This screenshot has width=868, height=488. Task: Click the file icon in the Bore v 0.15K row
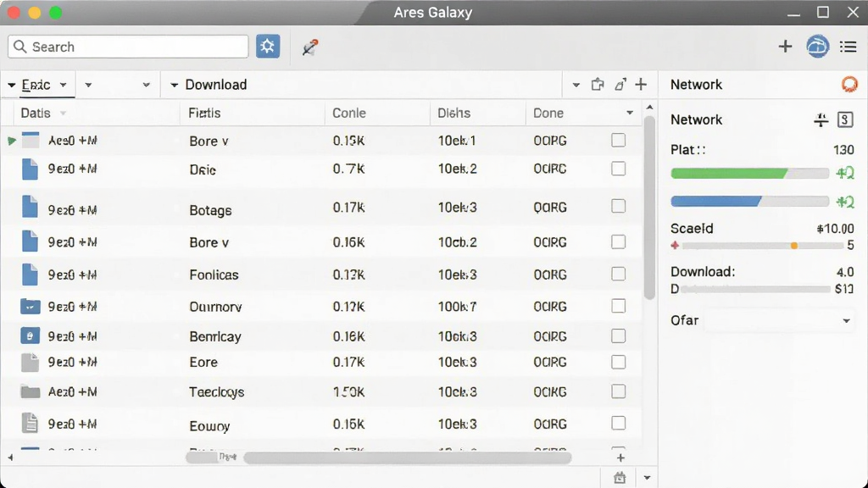point(31,141)
